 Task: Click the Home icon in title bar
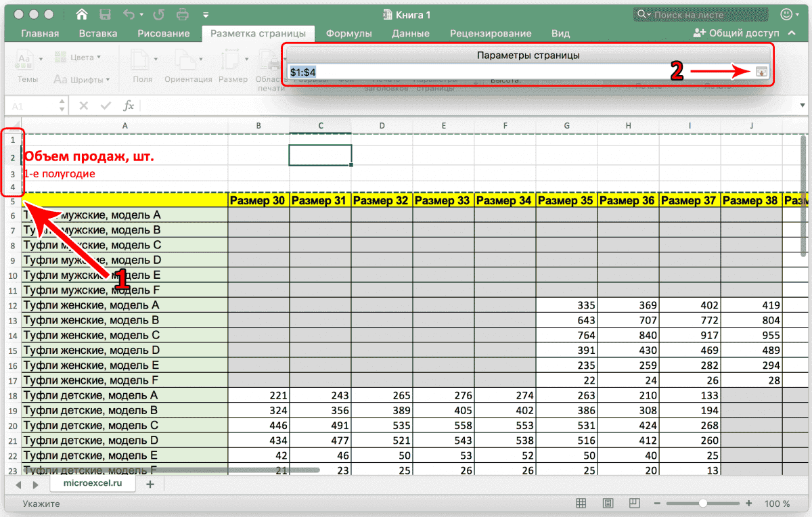click(82, 14)
